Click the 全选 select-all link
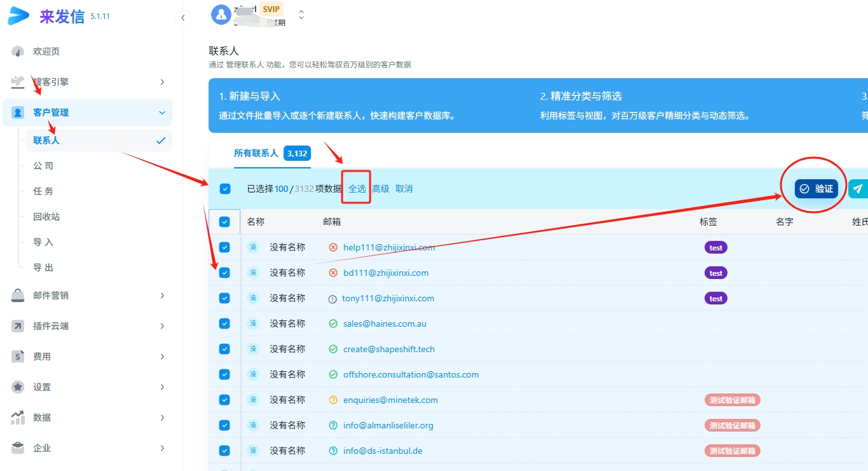This screenshot has width=868, height=471. click(357, 189)
